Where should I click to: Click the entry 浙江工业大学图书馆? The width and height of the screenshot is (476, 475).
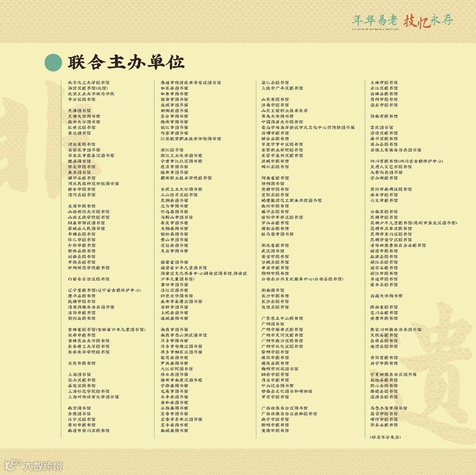click(x=182, y=156)
